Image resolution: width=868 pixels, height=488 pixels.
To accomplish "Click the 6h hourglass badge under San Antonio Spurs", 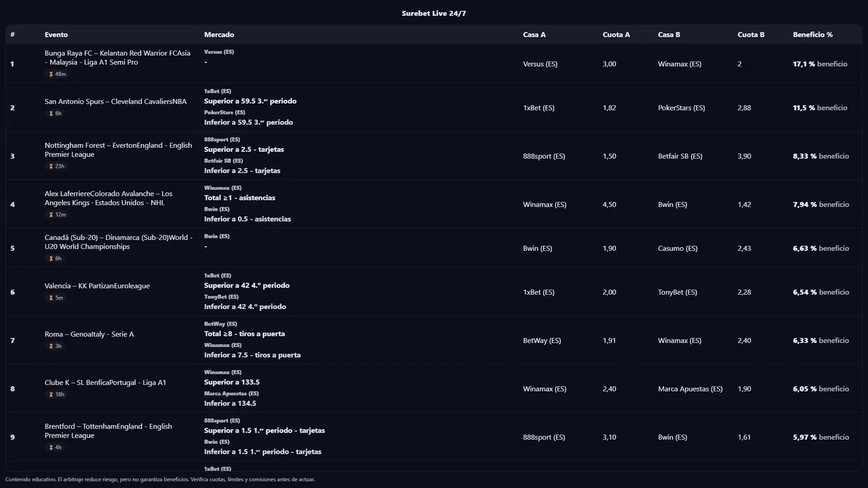I will tap(56, 113).
